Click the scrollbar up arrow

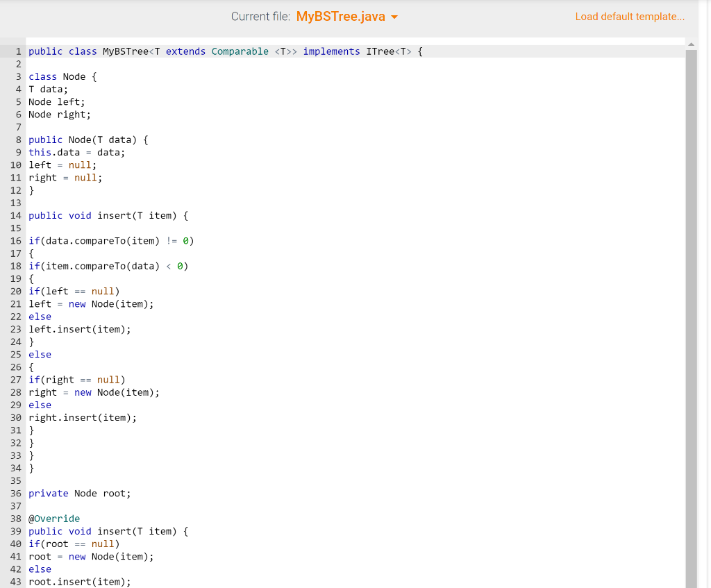(x=692, y=44)
